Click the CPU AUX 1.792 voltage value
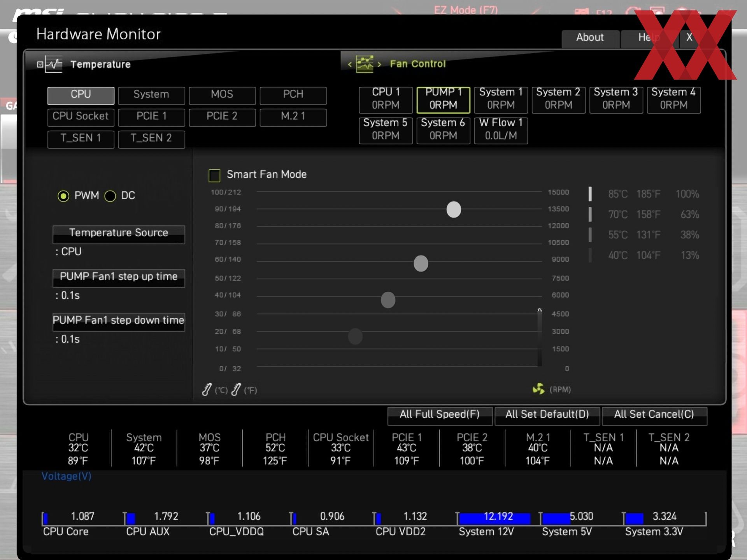 (x=166, y=516)
